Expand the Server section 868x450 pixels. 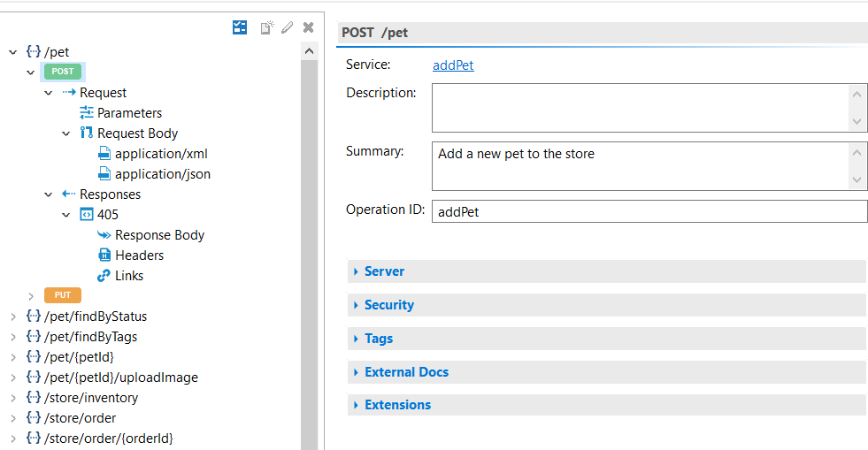coord(384,271)
